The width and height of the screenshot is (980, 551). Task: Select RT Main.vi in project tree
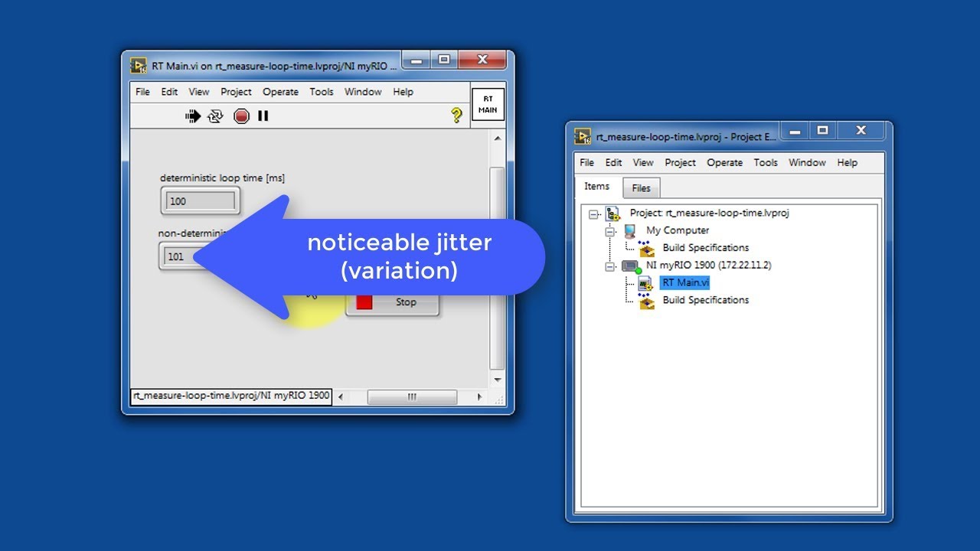[685, 283]
